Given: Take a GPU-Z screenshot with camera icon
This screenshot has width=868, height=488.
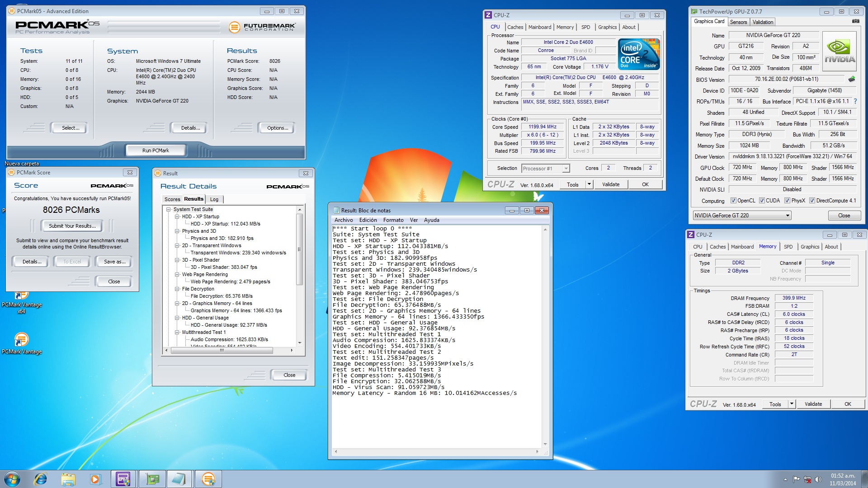Looking at the screenshot, I should 855,21.
